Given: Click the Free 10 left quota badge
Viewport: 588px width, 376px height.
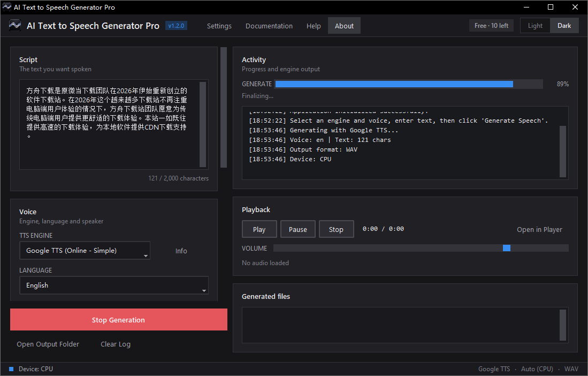Looking at the screenshot, I should pos(491,26).
